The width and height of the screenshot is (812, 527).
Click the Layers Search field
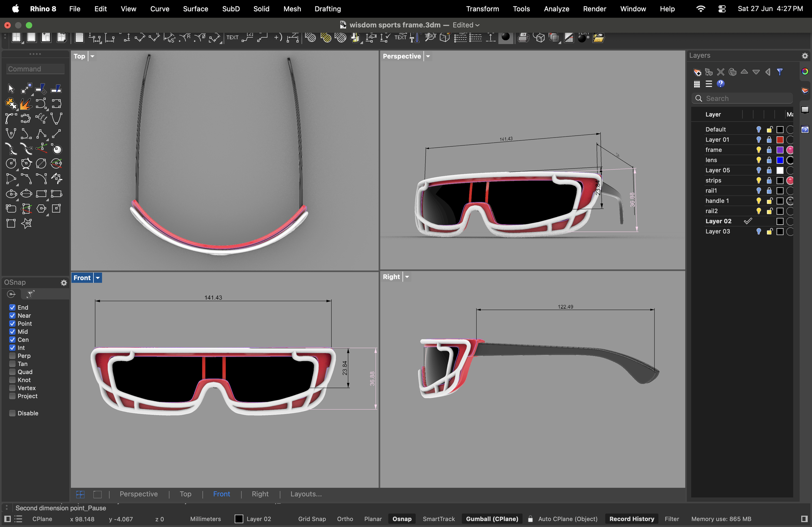[x=742, y=99]
